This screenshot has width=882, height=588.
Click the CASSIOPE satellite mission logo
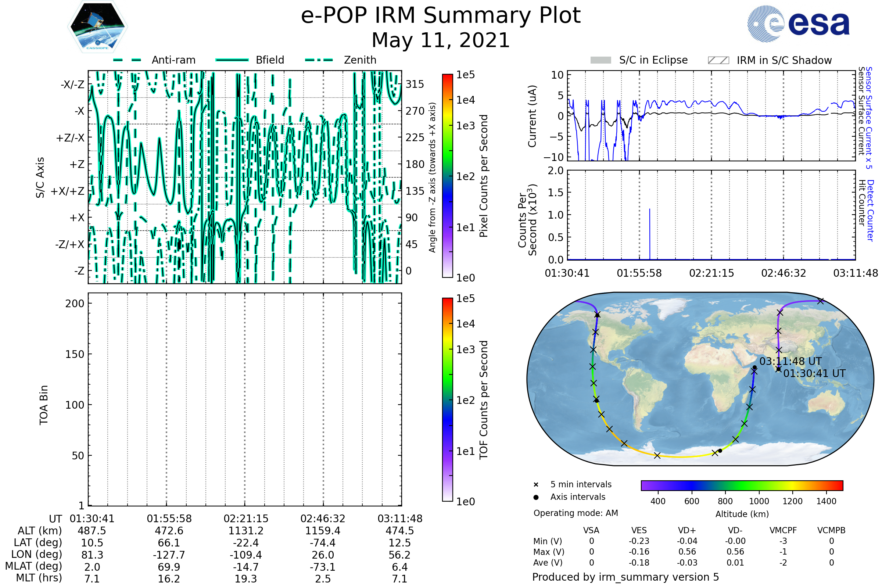point(97,27)
